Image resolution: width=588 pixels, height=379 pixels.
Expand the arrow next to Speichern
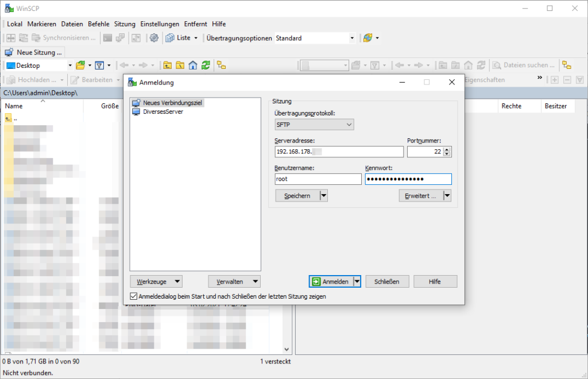323,196
